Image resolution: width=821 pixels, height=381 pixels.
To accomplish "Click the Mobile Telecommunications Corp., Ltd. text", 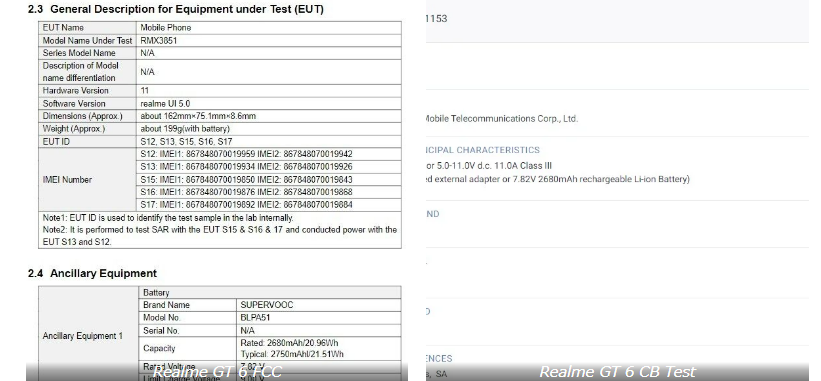I will click(502, 119).
